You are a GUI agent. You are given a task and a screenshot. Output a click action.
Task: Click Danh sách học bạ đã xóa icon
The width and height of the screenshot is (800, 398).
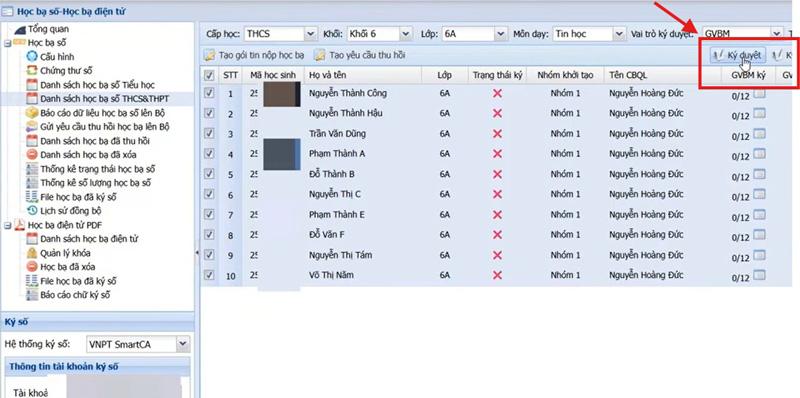pos(32,155)
